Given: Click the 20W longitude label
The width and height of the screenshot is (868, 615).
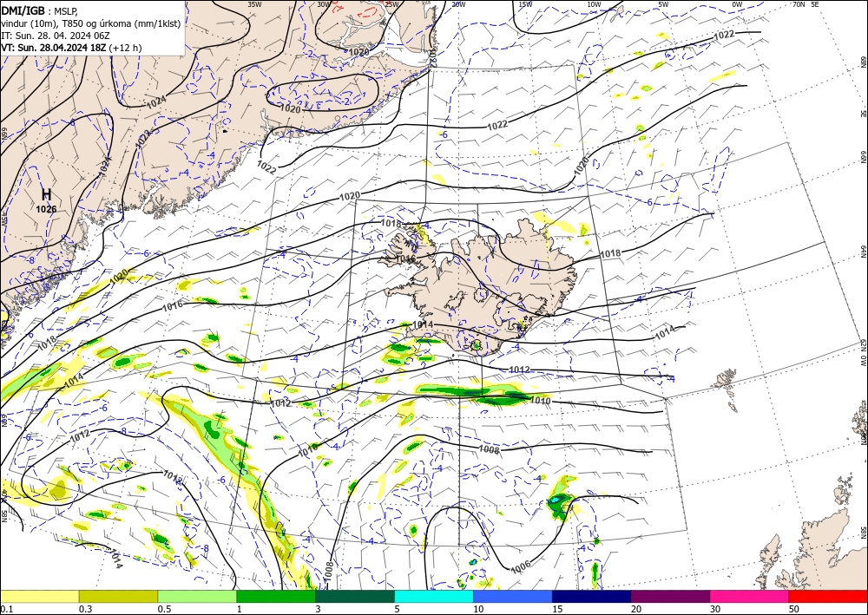Looking at the screenshot, I should 458,4.
